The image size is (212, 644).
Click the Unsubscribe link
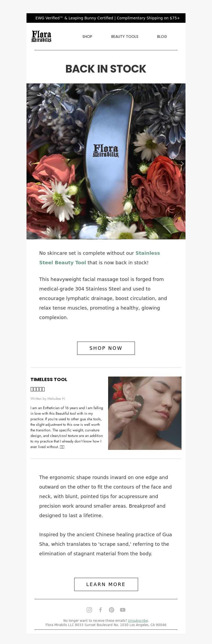pyautogui.click(x=138, y=620)
